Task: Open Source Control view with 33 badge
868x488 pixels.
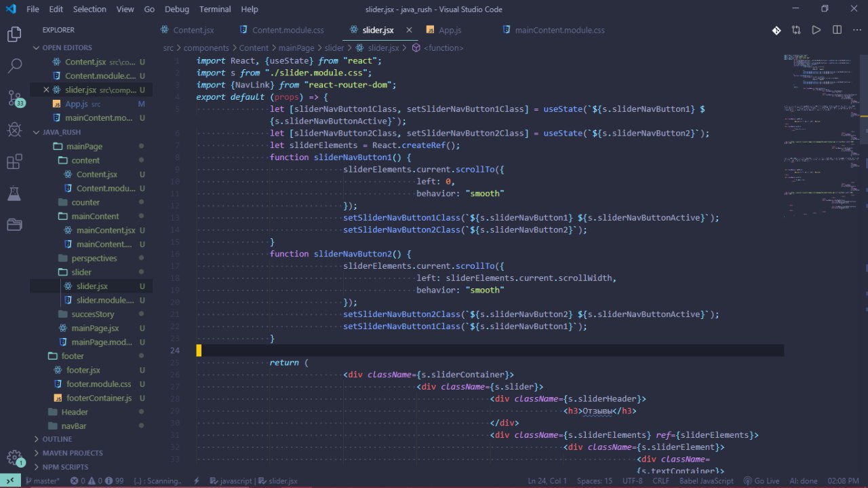Action: 14,98
